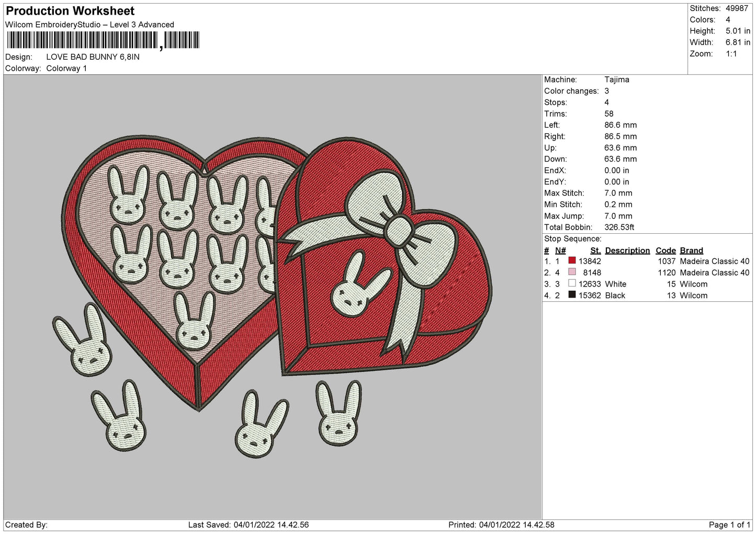Select the pink thread swatch for 8148
The image size is (756, 534).
(x=572, y=272)
